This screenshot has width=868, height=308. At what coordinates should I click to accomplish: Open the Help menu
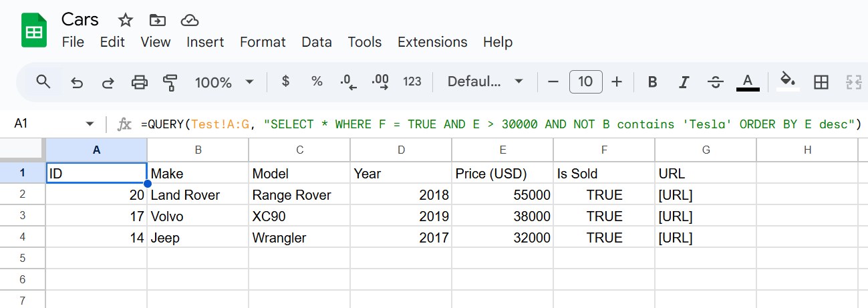(x=498, y=42)
